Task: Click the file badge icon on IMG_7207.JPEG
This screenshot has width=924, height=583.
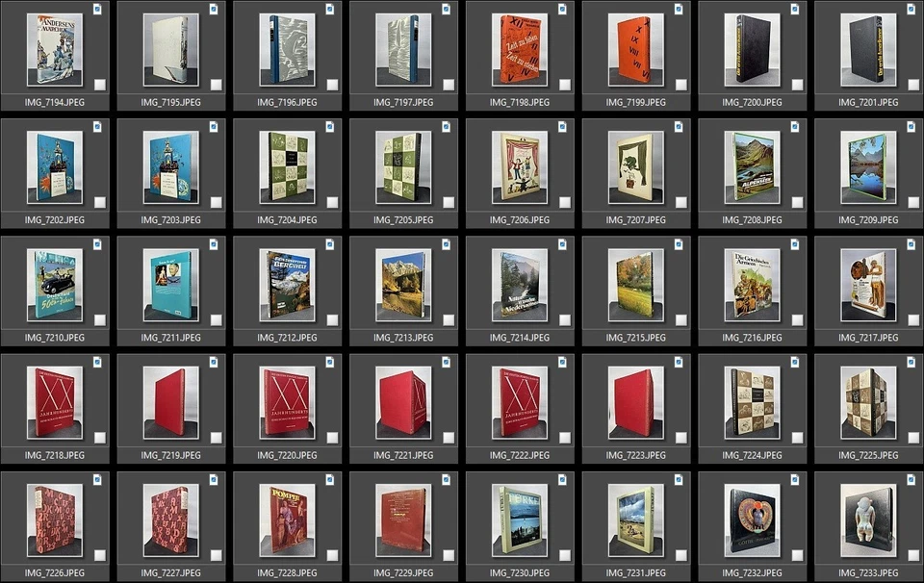Action: pos(679,127)
